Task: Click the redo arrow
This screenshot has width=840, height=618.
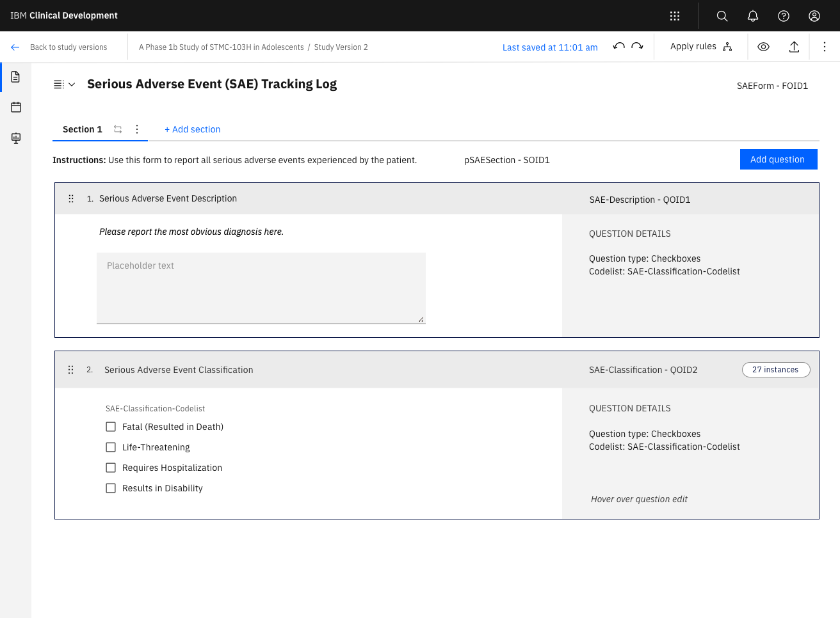Action: pos(637,47)
